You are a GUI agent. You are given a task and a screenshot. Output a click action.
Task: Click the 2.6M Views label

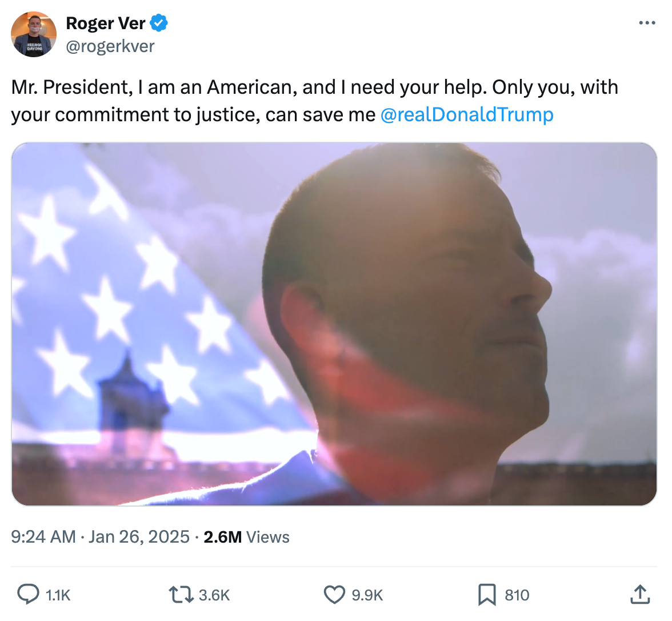246,537
